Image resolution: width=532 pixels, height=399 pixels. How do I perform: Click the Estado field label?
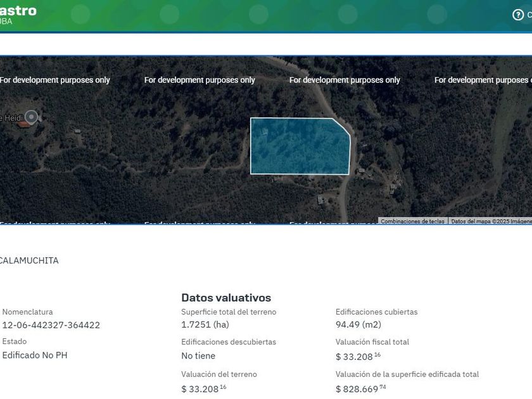(x=15, y=341)
